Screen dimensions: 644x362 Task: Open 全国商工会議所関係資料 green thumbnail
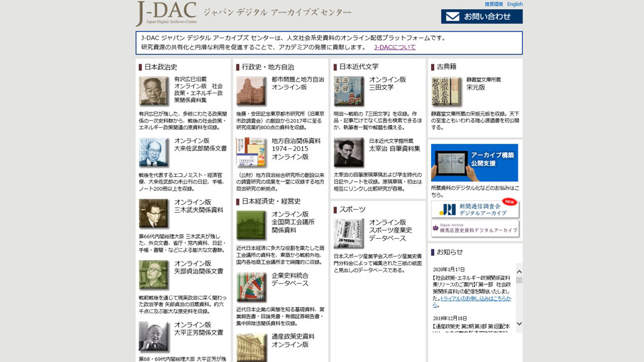tap(251, 225)
